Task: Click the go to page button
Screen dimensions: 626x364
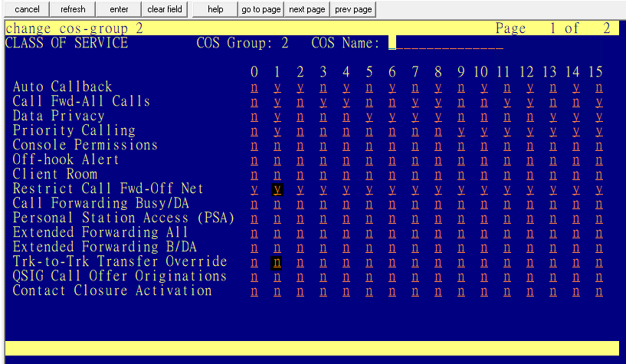Action: point(261,9)
